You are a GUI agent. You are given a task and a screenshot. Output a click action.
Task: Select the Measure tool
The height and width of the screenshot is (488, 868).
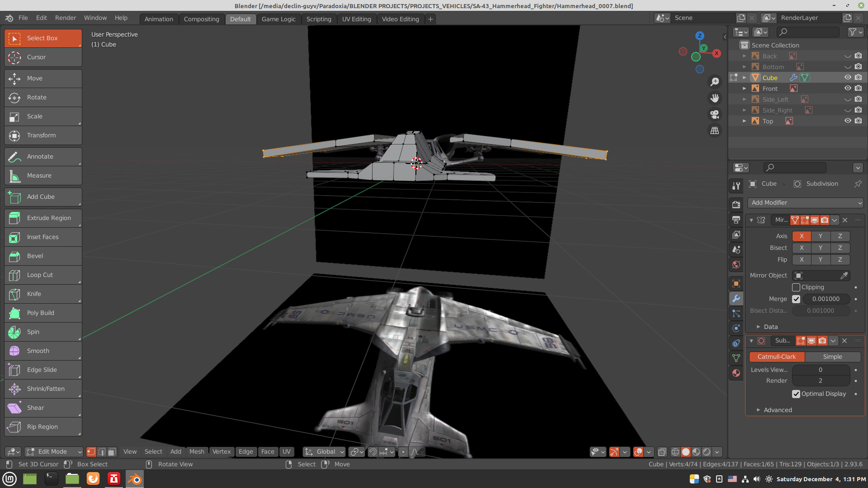(x=43, y=176)
